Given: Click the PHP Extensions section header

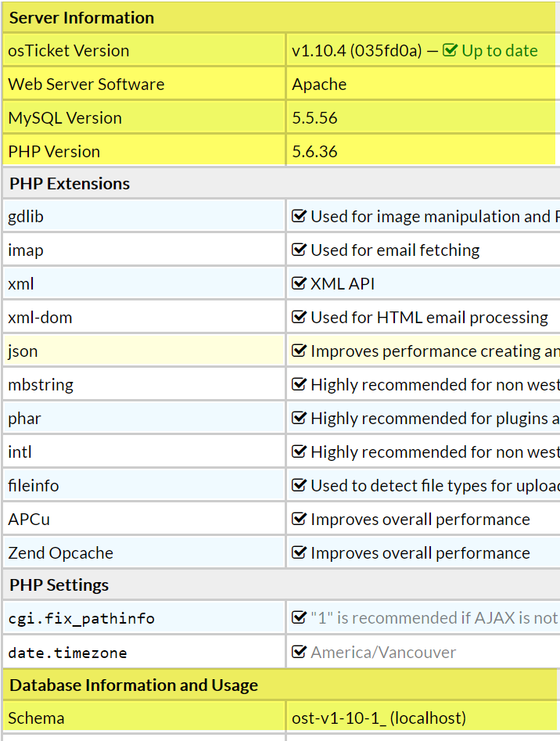Looking at the screenshot, I should (70, 184).
